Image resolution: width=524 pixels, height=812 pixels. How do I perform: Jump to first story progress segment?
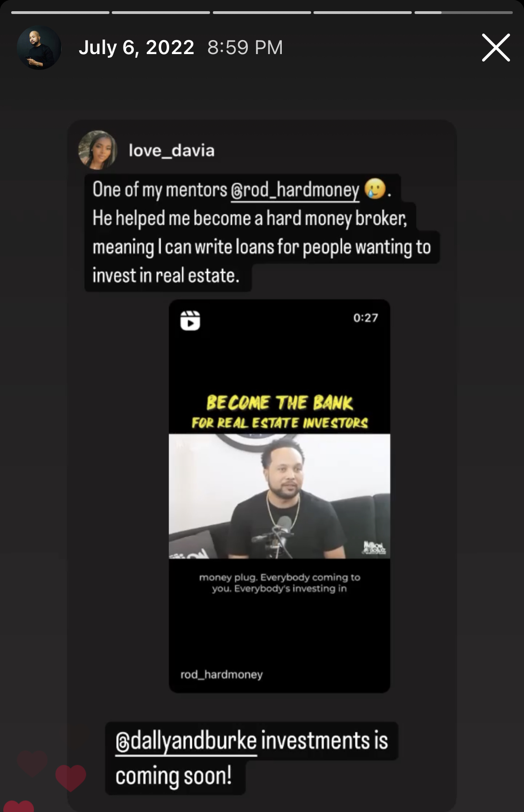[60, 13]
